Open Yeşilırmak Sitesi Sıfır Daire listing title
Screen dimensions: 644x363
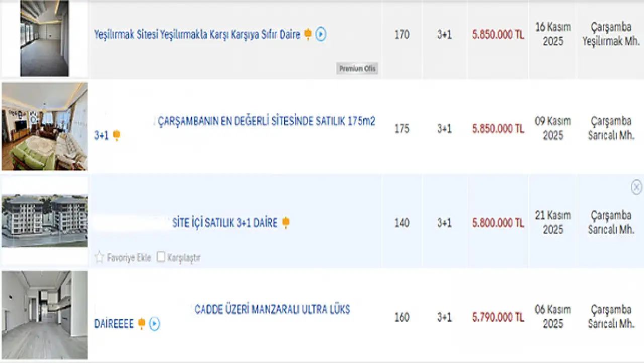pyautogui.click(x=197, y=35)
